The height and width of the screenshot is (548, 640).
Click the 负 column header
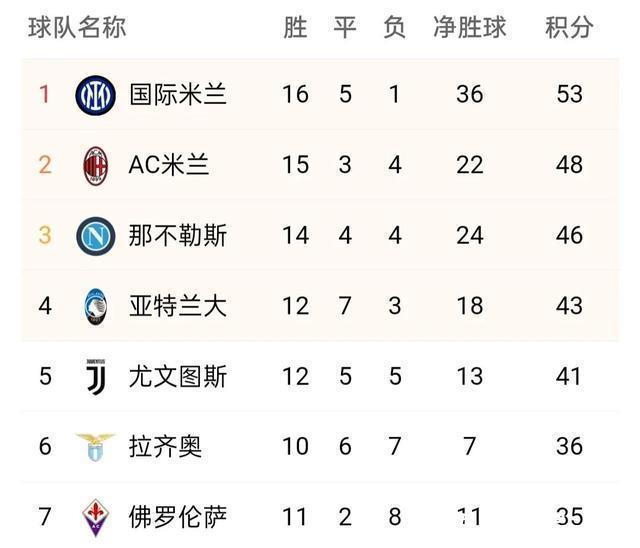pos(394,27)
